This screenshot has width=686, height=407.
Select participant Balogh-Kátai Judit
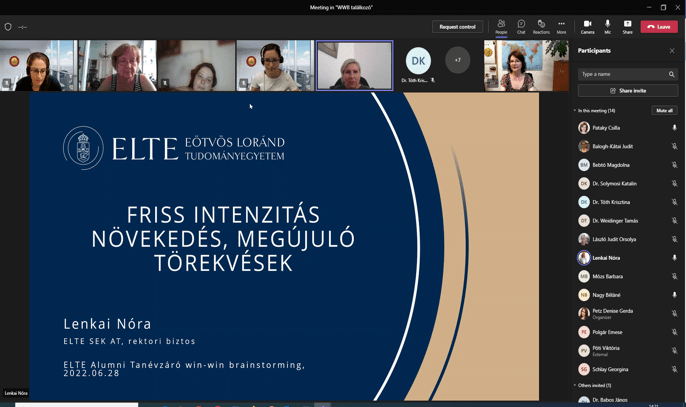[x=628, y=147]
